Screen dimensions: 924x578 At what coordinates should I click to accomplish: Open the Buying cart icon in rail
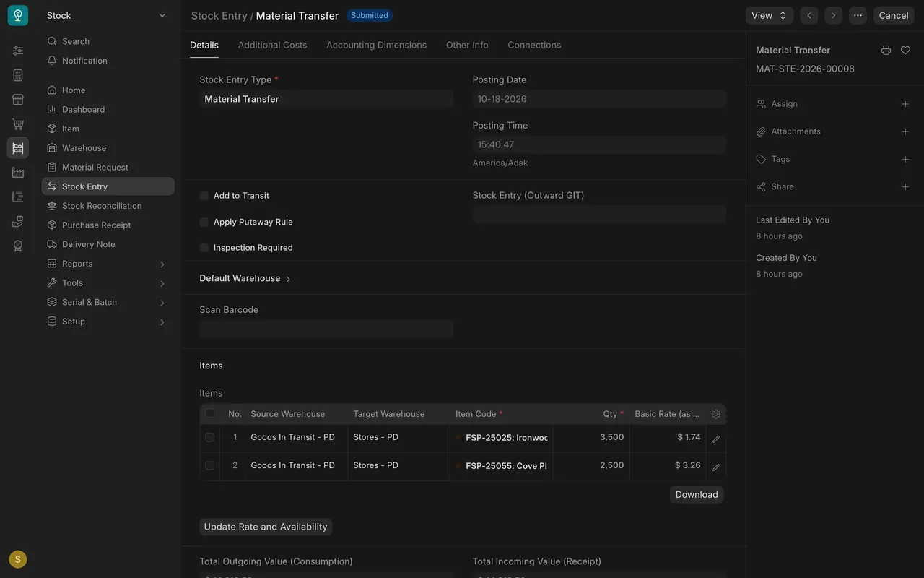(18, 124)
